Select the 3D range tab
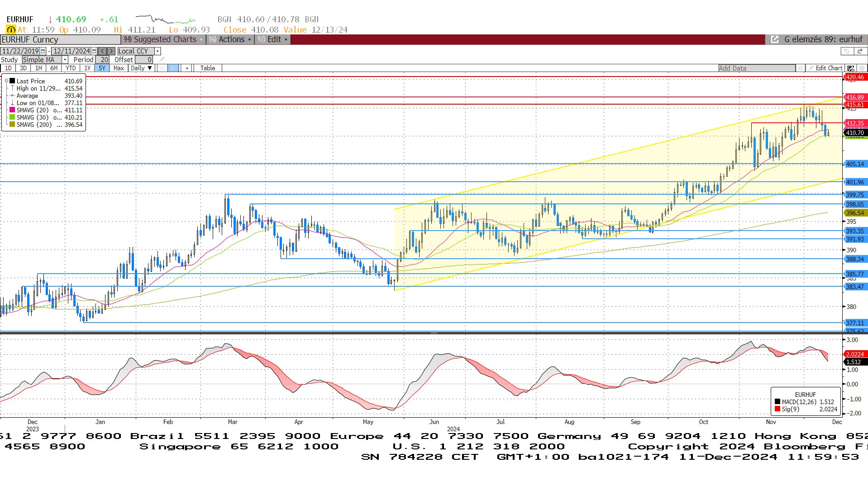 point(23,68)
